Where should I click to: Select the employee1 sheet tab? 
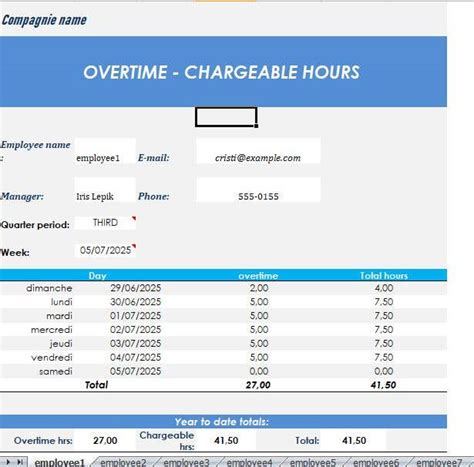point(60,462)
